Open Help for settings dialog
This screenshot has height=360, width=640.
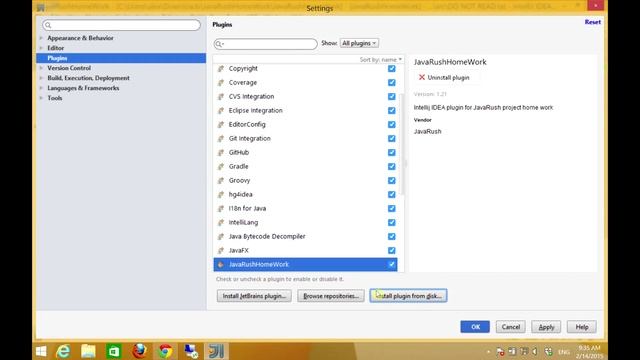pyautogui.click(x=582, y=327)
